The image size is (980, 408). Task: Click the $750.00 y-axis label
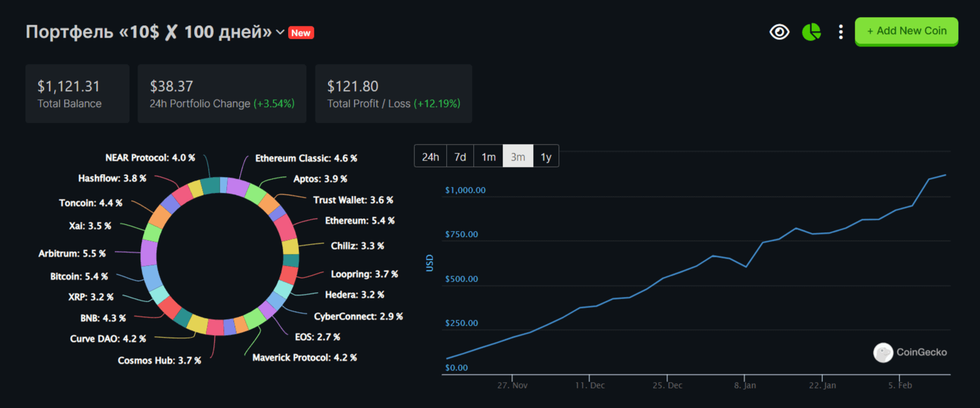tap(461, 234)
